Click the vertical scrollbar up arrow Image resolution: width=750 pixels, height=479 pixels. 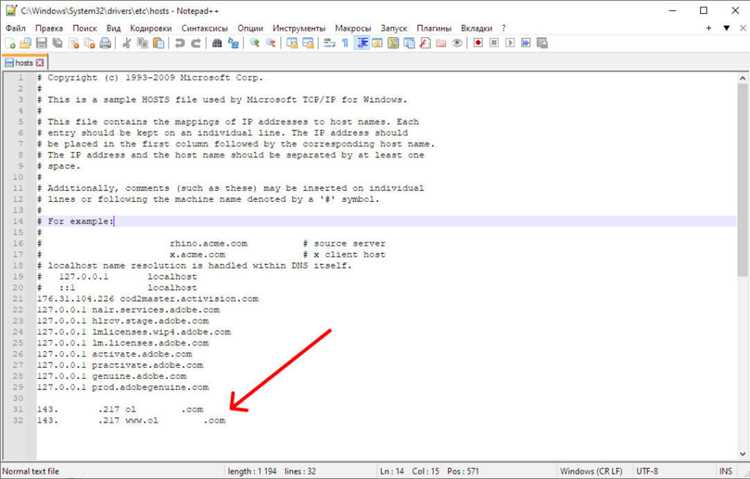[x=742, y=78]
